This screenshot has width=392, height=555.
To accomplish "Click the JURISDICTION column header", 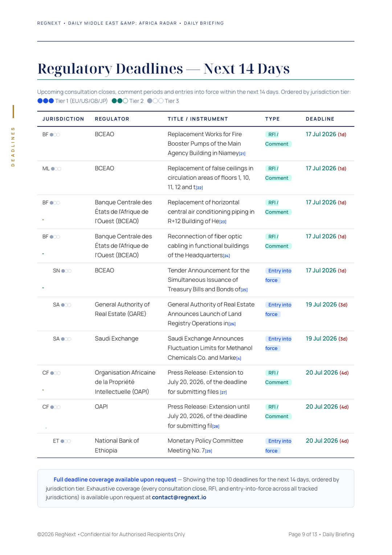I will 63,119.
